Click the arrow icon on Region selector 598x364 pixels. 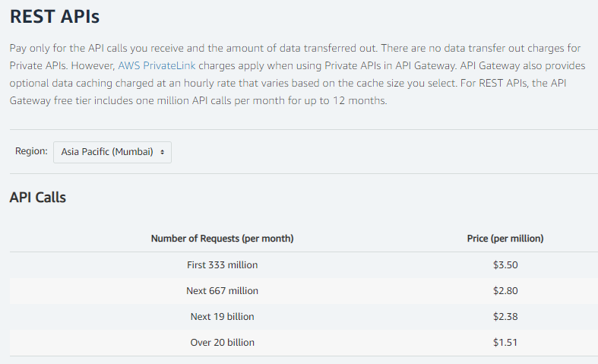163,152
